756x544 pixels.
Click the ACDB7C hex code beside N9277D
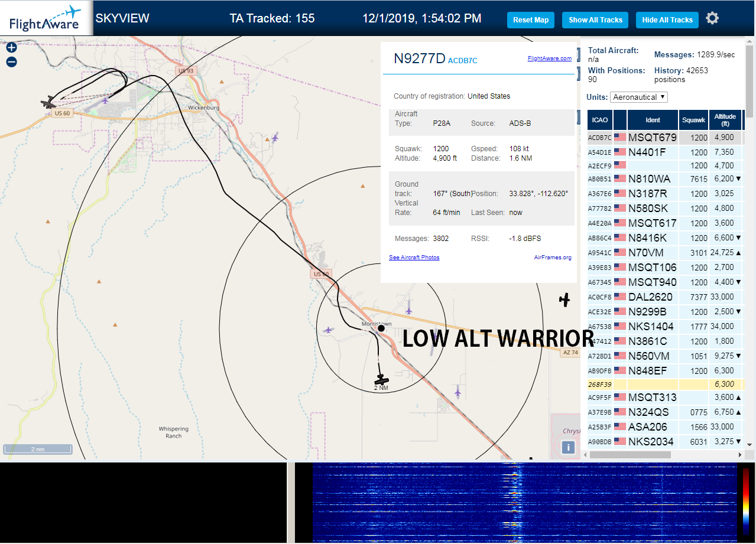point(462,61)
